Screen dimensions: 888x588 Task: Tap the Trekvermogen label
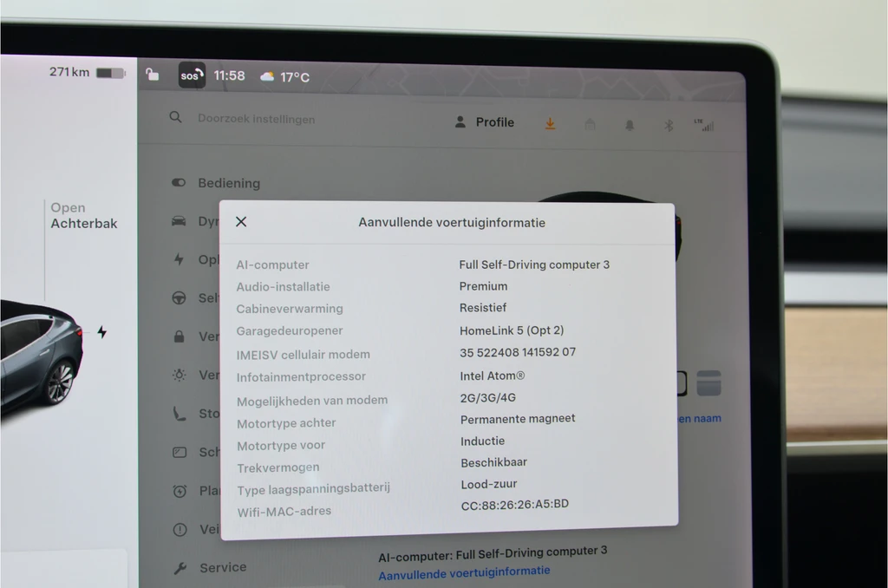click(x=278, y=468)
